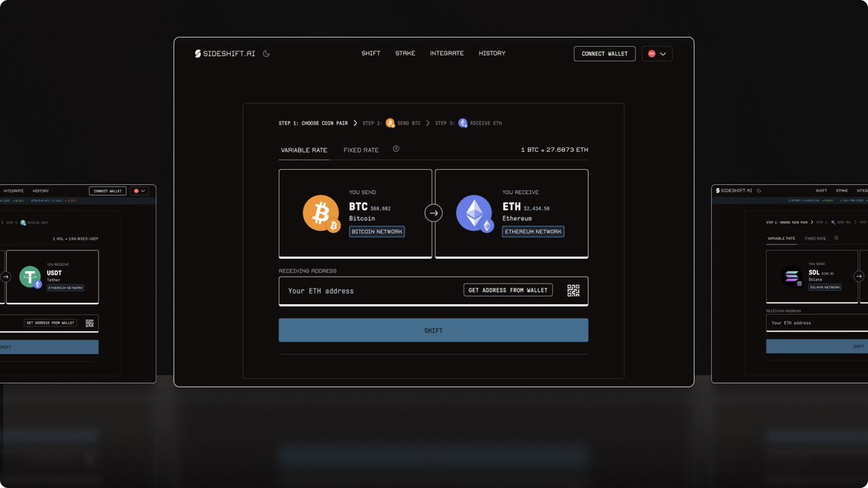868x488 pixels.
Task: Click the SHIFT button in left window
Action: tap(49, 347)
